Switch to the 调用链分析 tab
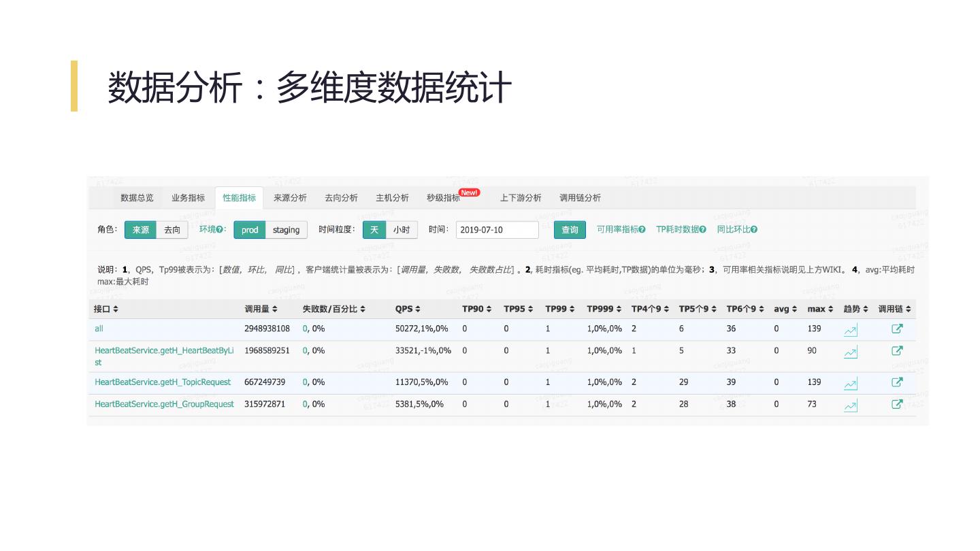Image resolution: width=980 pixels, height=551 pixels. (580, 198)
